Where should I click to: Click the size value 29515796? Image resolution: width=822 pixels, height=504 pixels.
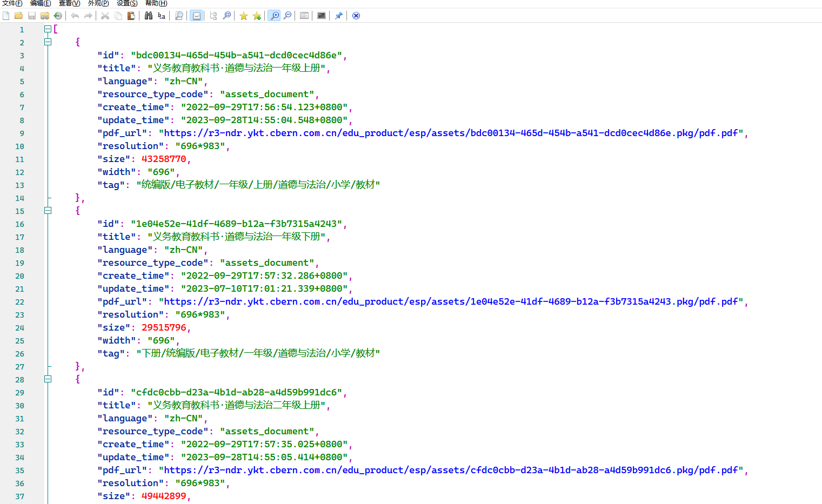[164, 327]
